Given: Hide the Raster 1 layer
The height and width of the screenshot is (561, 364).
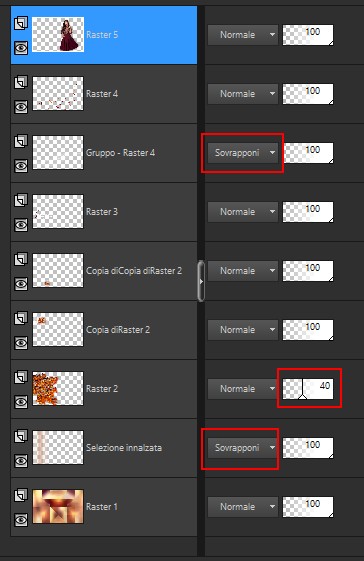Looking at the screenshot, I should pos(21,520).
